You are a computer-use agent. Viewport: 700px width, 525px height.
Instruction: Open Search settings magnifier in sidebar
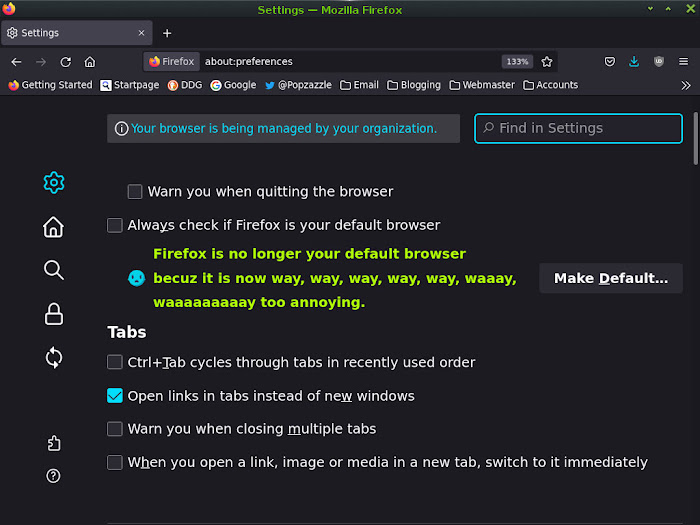[54, 270]
